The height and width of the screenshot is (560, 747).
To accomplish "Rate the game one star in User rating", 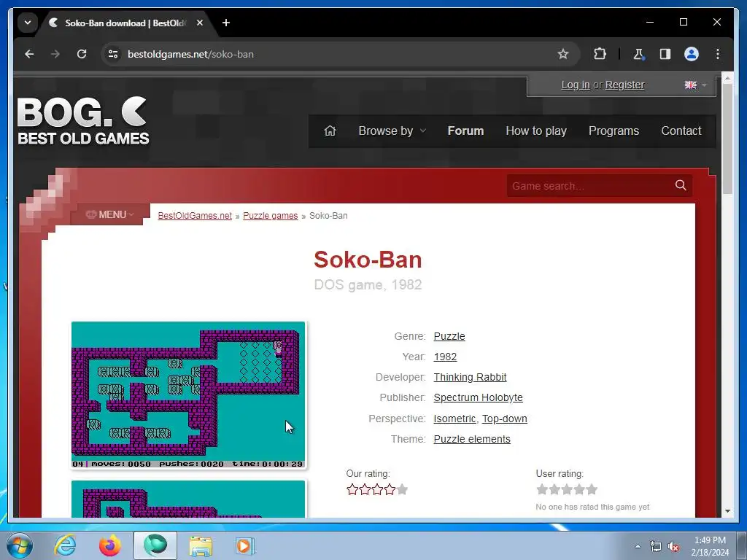I will 542,489.
